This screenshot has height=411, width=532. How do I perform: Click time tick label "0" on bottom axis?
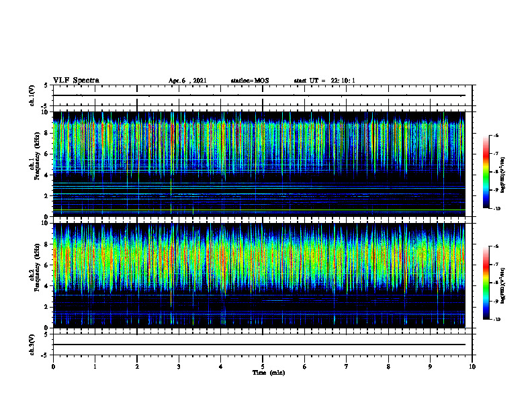53,367
